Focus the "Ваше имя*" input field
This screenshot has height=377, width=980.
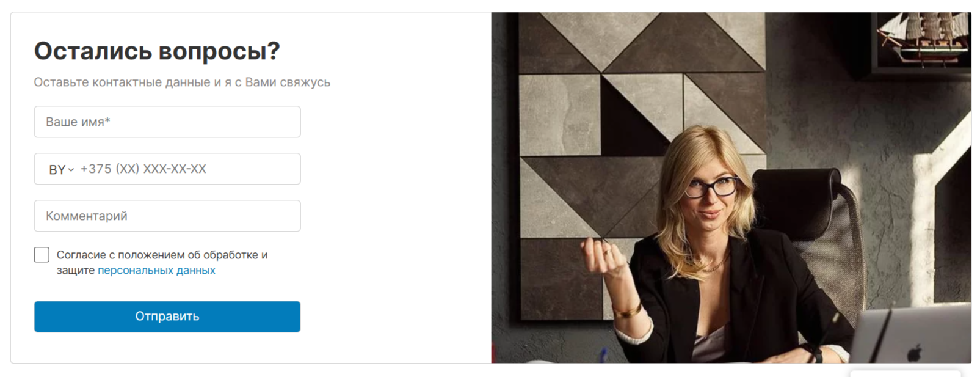click(167, 122)
